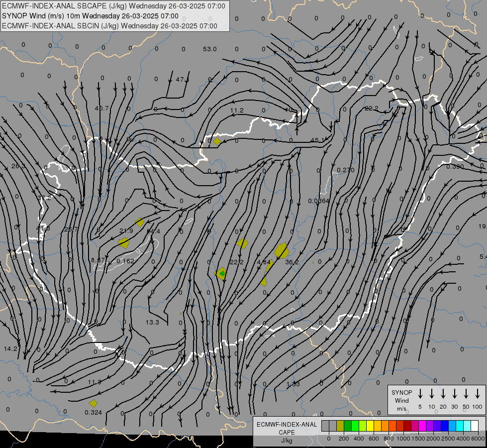Click the 26.7 value on map
This screenshot has height=448, width=487.
point(71,229)
